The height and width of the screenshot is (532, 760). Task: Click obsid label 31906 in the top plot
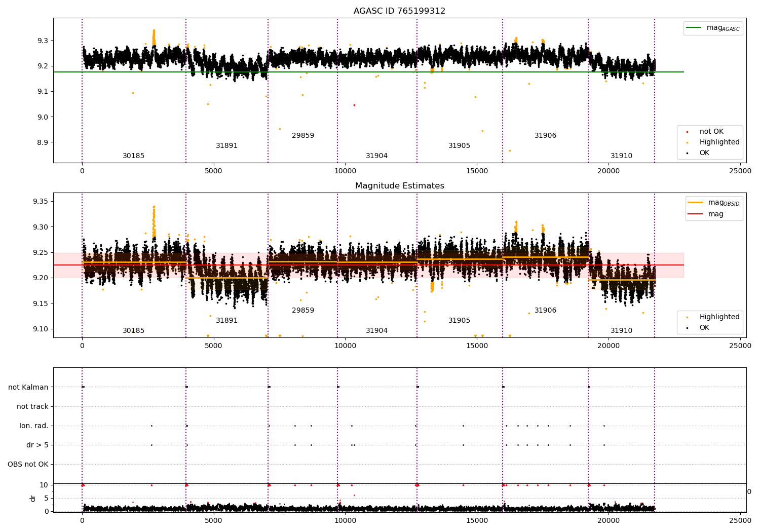(x=545, y=136)
